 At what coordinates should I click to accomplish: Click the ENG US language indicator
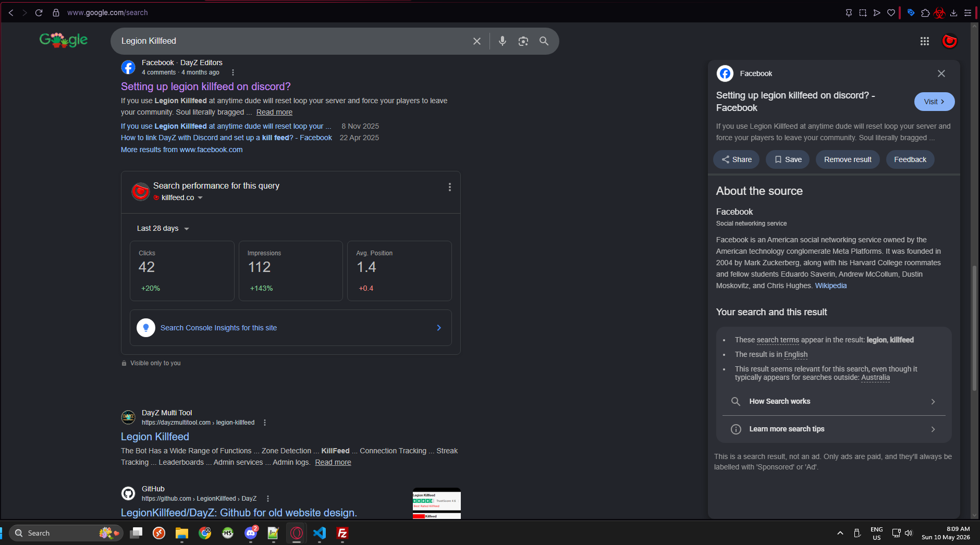tap(877, 533)
